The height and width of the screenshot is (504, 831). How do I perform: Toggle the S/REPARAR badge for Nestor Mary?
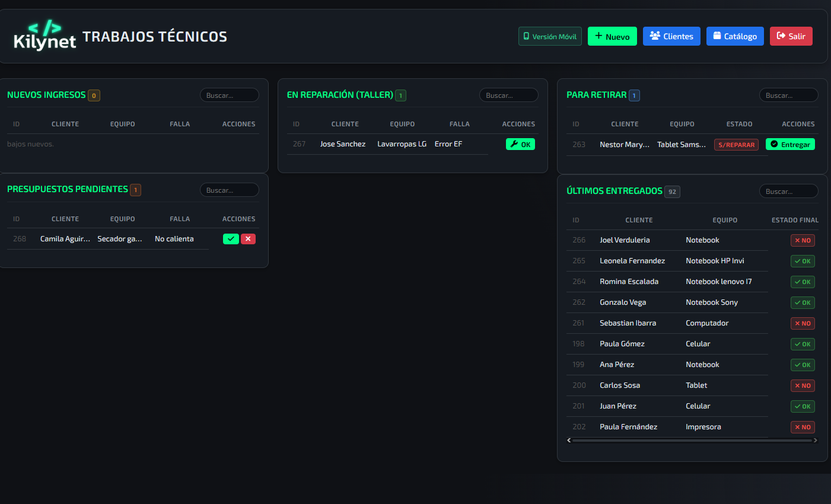click(736, 144)
